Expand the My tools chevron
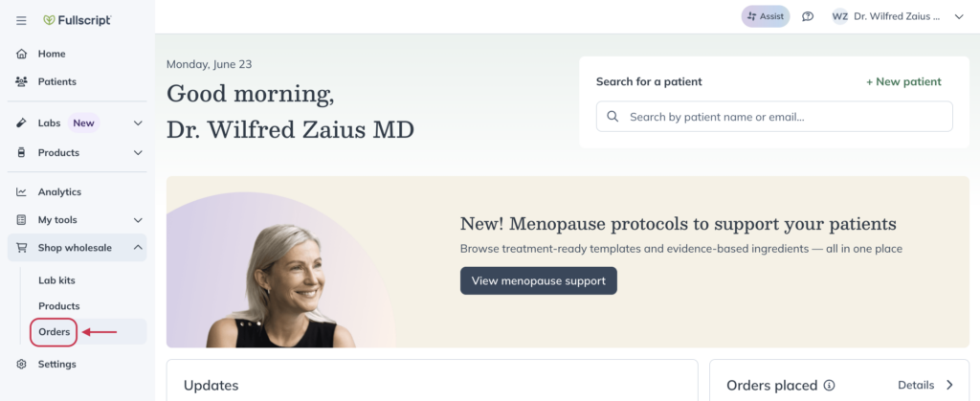This screenshot has height=401, width=980. coord(138,220)
